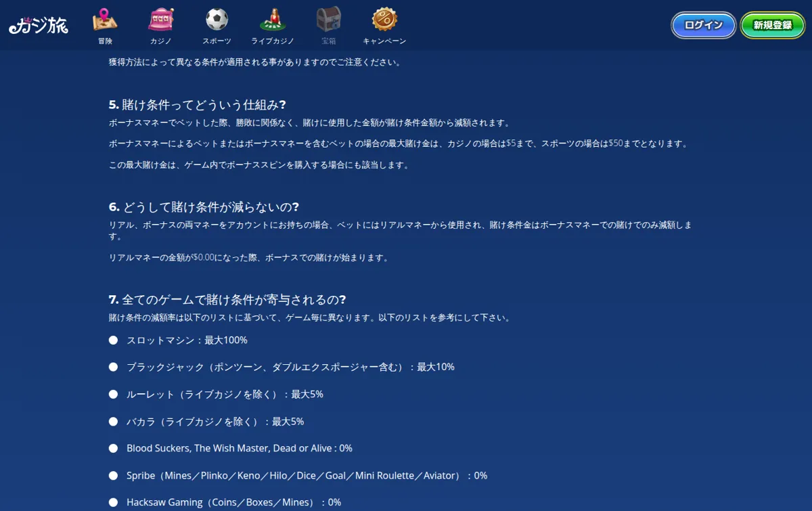812x511 pixels.
Task: Open the 宝箱 treasure chest icon
Action: (328, 20)
